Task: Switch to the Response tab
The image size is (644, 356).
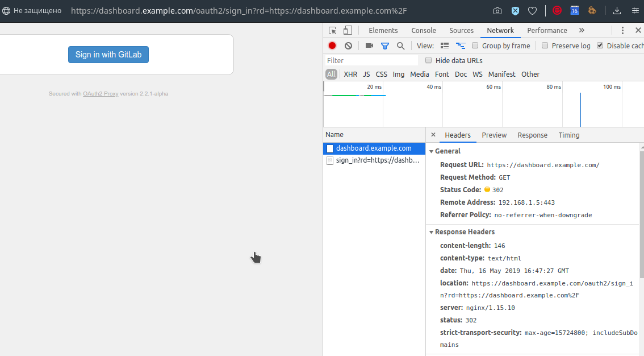Action: tap(532, 135)
